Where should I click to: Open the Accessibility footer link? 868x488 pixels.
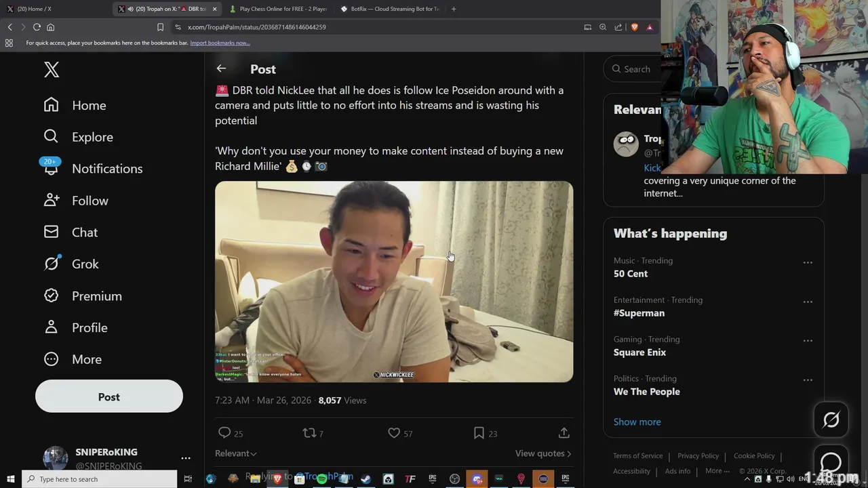[631, 471]
